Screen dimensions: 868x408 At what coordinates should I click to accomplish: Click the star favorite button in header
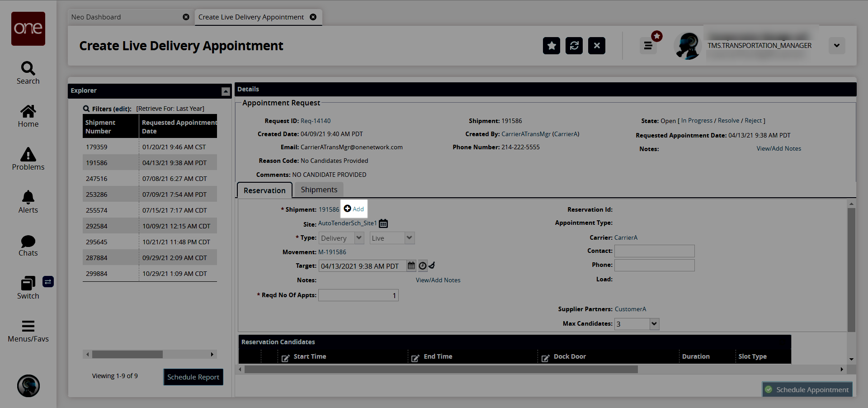point(551,46)
